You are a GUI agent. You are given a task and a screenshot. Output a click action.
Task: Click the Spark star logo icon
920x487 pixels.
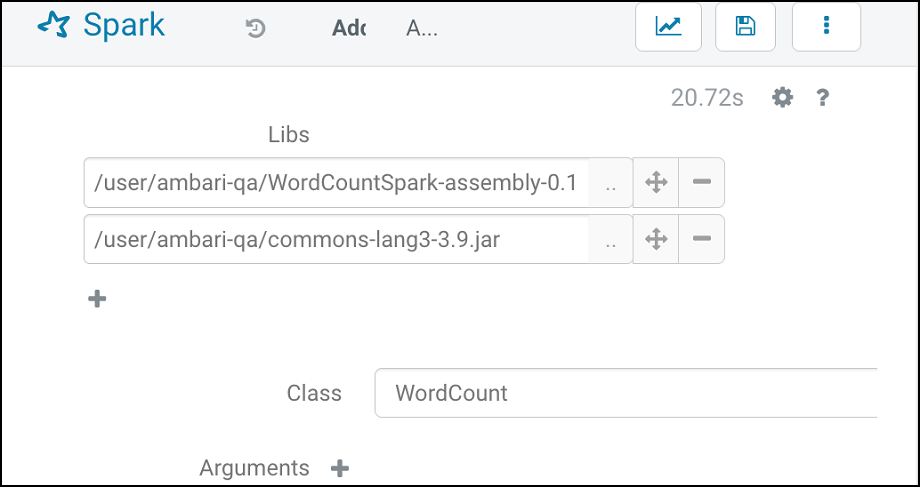pos(53,25)
